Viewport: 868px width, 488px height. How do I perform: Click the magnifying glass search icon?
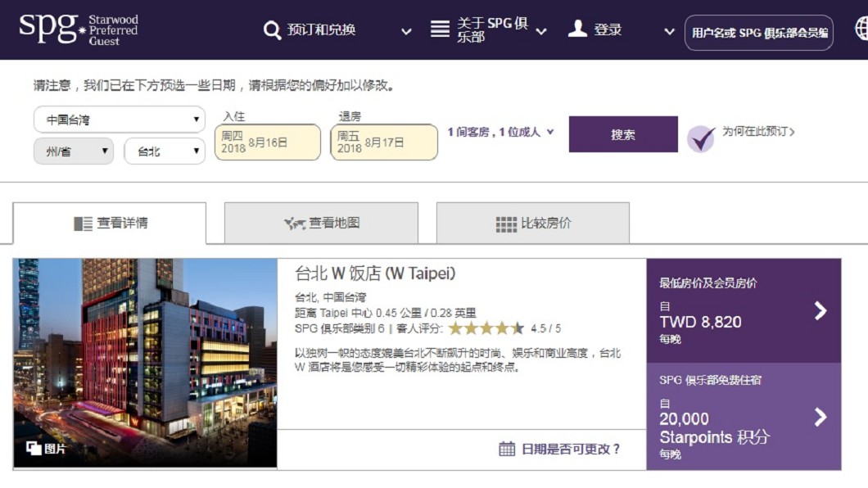click(x=272, y=29)
